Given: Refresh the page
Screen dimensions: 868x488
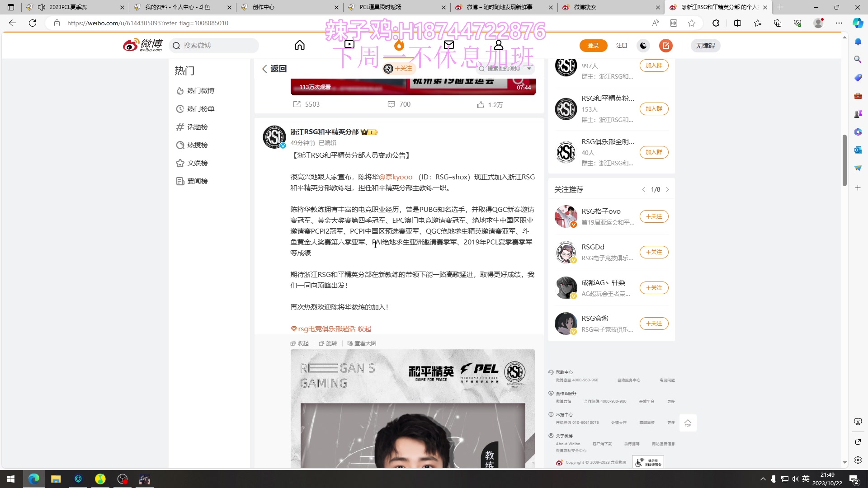Looking at the screenshot, I should pos(33,23).
